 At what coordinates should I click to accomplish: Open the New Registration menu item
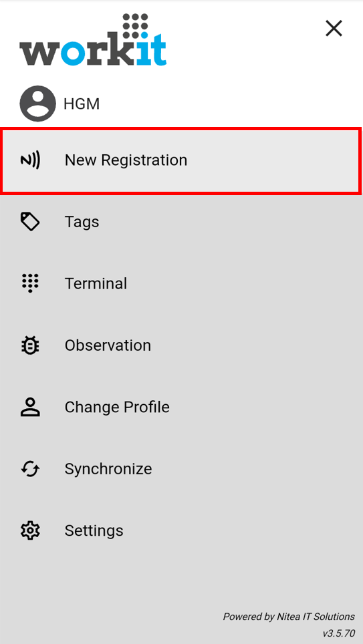pyautogui.click(x=181, y=160)
